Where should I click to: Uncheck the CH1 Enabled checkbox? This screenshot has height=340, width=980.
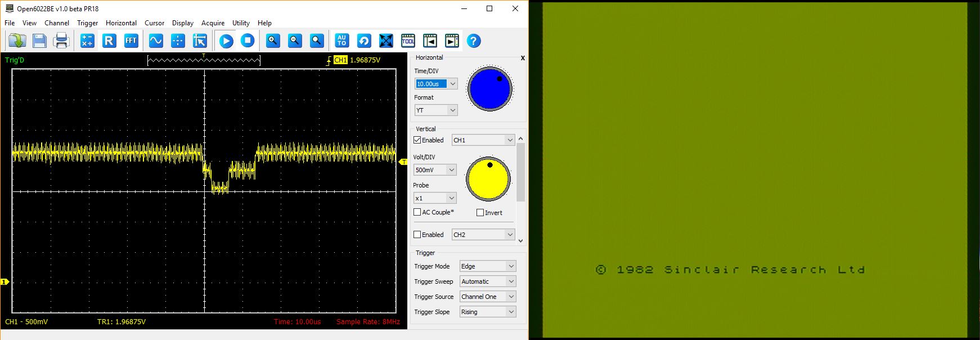pos(417,140)
